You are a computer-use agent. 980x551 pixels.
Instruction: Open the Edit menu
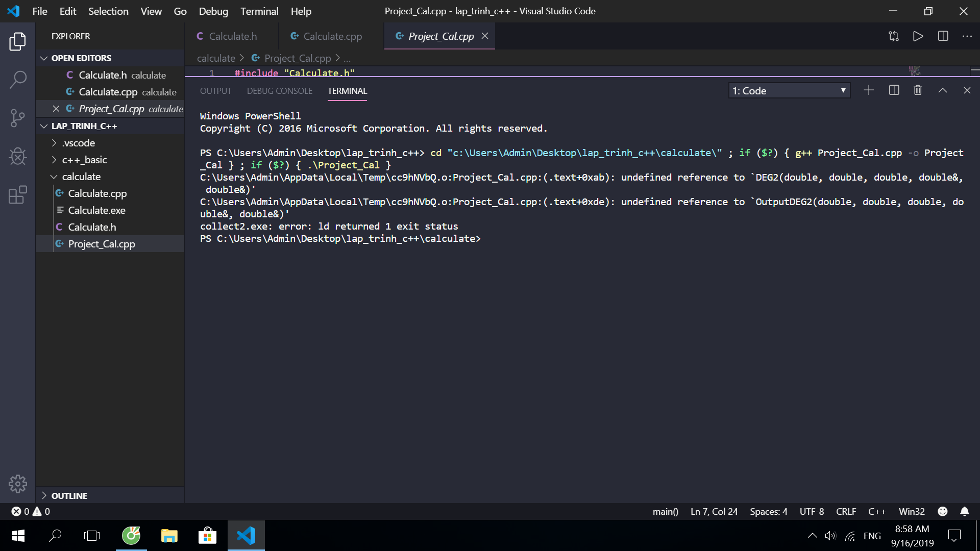tap(68, 11)
